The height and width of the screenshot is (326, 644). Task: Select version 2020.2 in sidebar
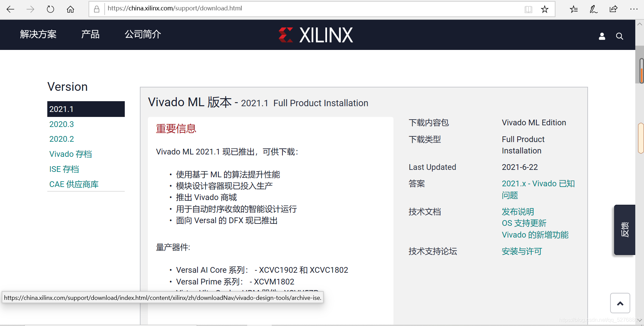click(61, 139)
